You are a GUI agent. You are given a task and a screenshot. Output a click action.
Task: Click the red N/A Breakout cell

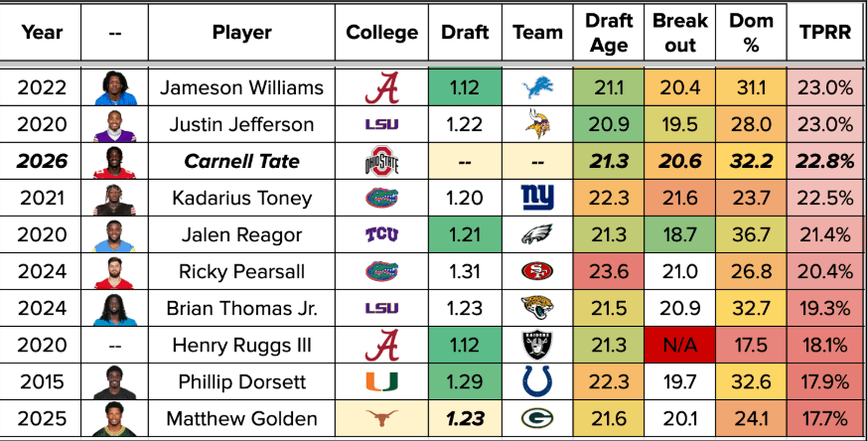tap(680, 345)
